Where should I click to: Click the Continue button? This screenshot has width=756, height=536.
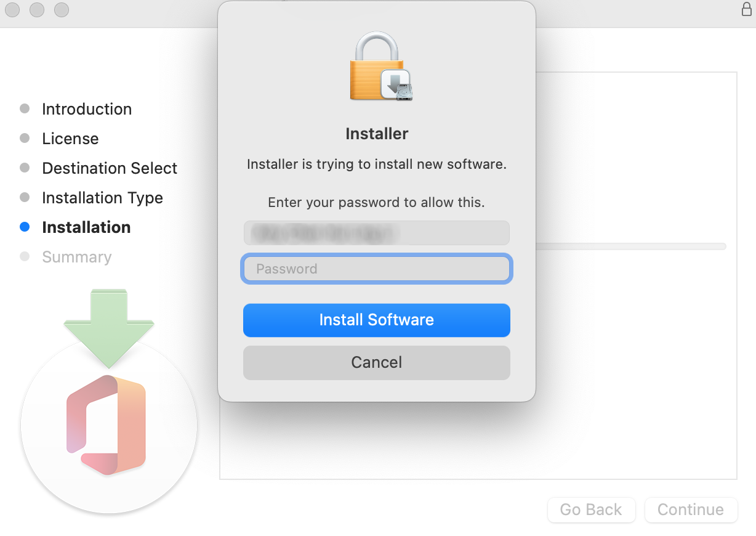[690, 510]
